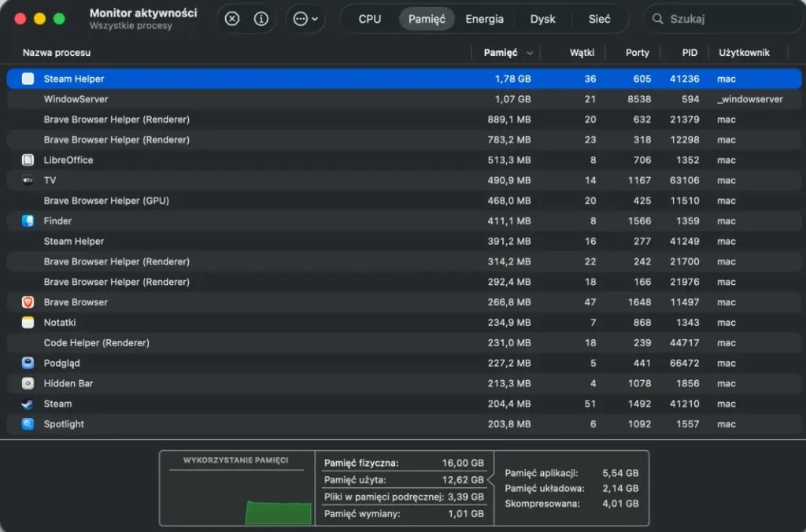
Task: Sort by the Użytkownik column header
Action: coord(744,53)
